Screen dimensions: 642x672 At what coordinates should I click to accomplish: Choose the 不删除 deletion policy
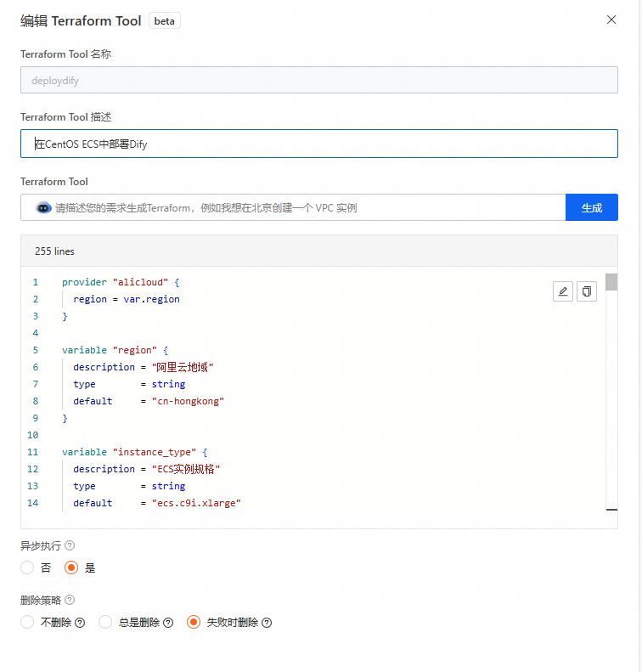[x=27, y=622]
